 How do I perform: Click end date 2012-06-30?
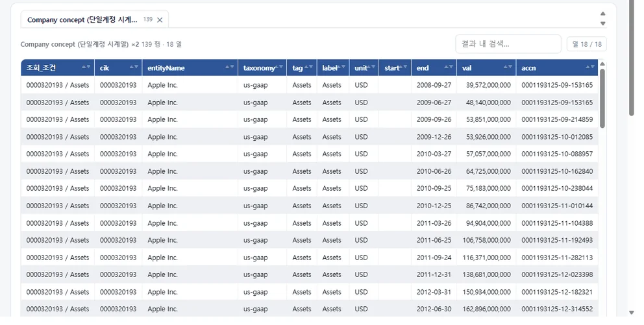coord(434,309)
